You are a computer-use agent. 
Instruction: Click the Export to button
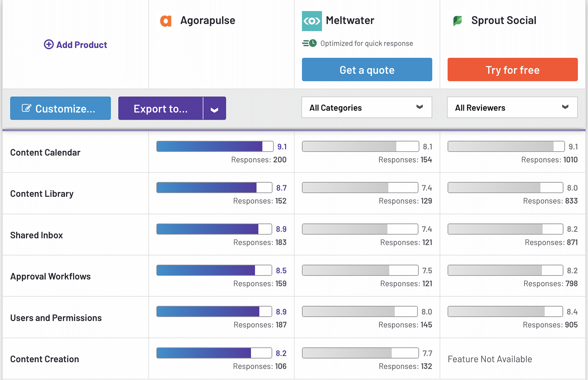161,109
